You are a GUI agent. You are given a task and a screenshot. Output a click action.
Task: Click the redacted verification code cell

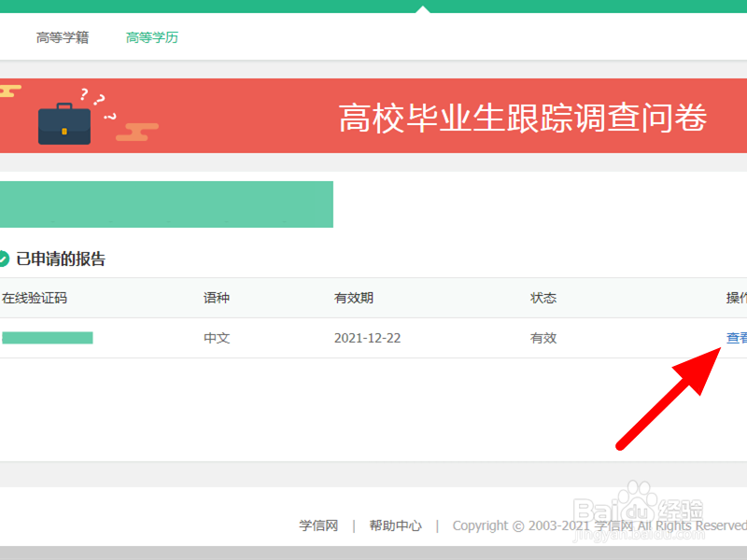(x=48, y=338)
